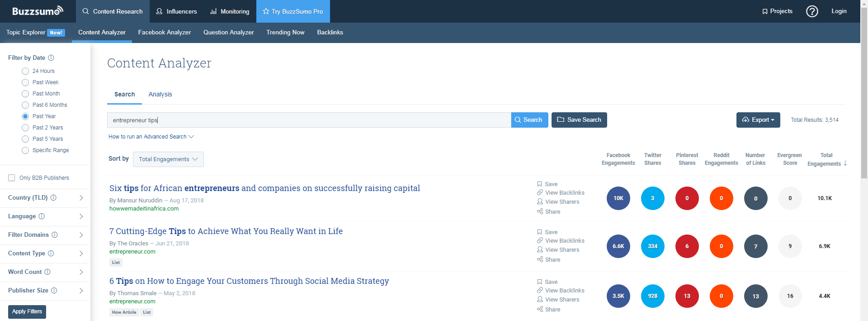Click the Save Search button
The width and height of the screenshot is (868, 321).
pos(579,120)
